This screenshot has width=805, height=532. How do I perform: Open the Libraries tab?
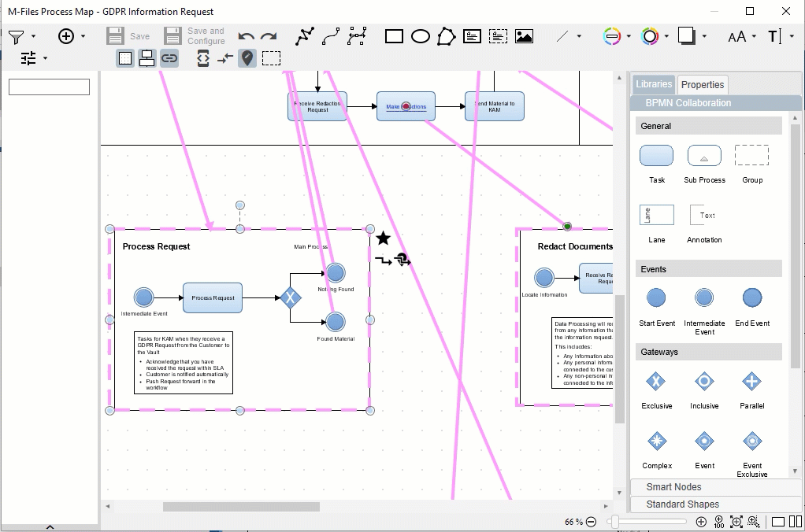[x=654, y=84]
